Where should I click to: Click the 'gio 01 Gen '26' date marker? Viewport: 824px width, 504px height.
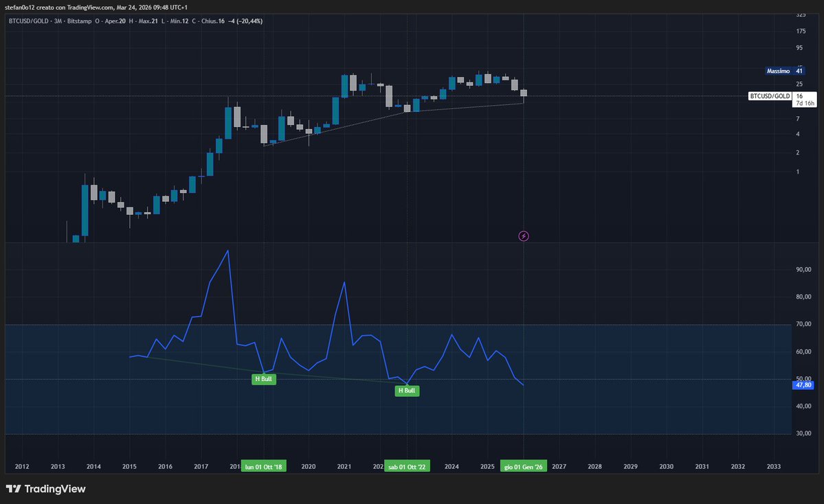(524, 466)
